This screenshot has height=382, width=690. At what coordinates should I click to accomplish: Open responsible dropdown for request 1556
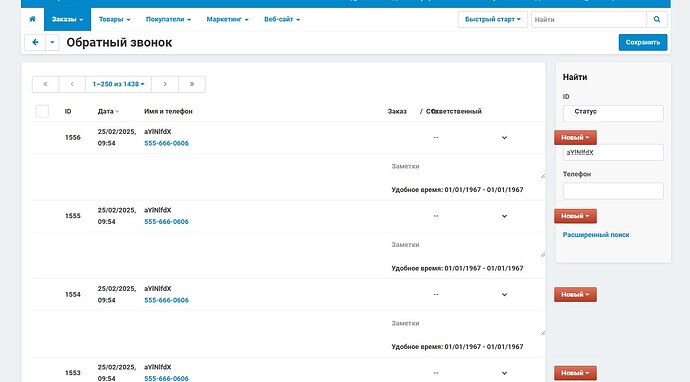tap(504, 138)
